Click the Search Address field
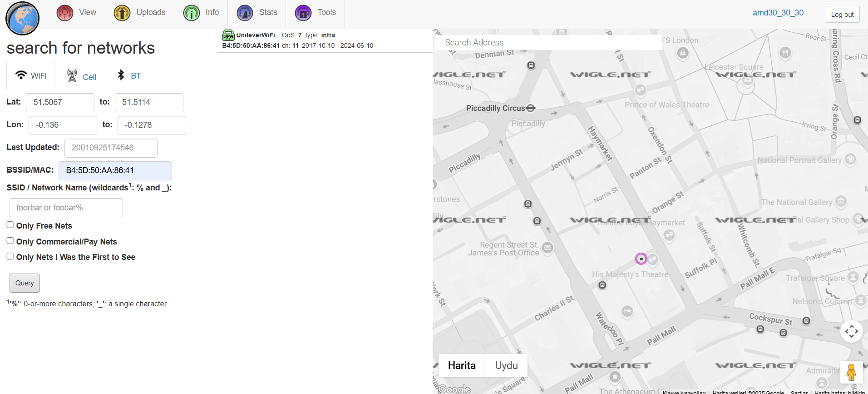This screenshot has height=394, width=868. pyautogui.click(x=548, y=42)
